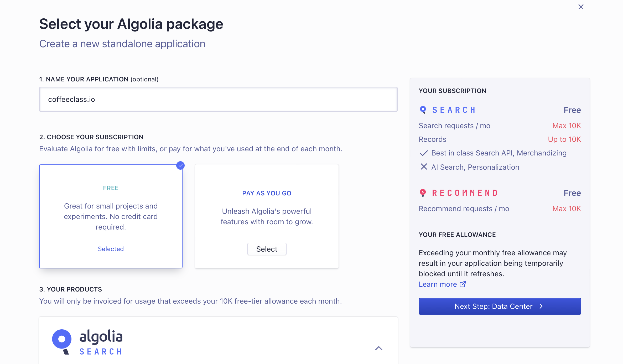Click the Pay As You Go plan title

point(267,193)
